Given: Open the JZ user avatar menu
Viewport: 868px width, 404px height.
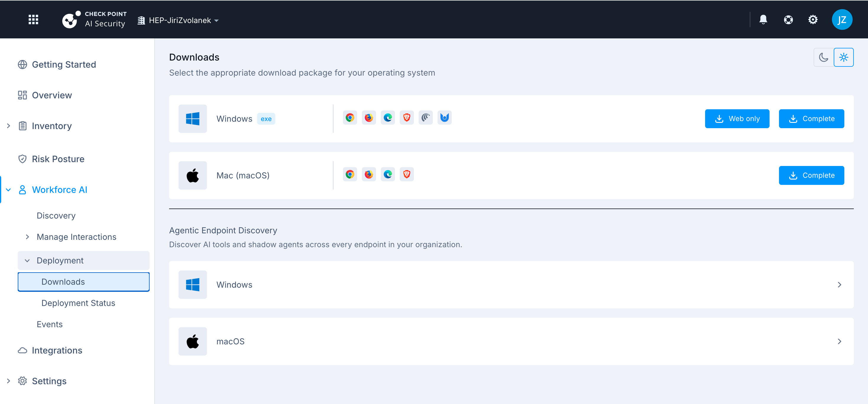Looking at the screenshot, I should coord(842,19).
